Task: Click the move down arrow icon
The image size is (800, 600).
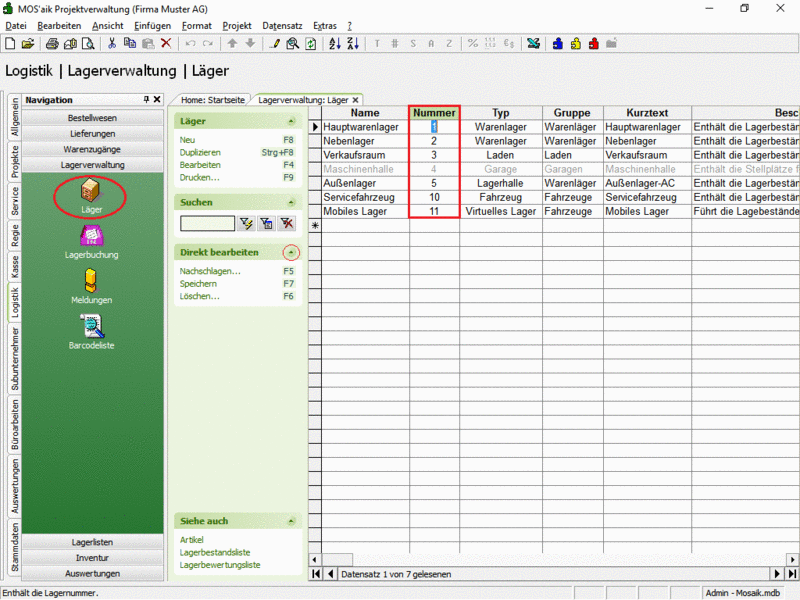Action: click(250, 44)
